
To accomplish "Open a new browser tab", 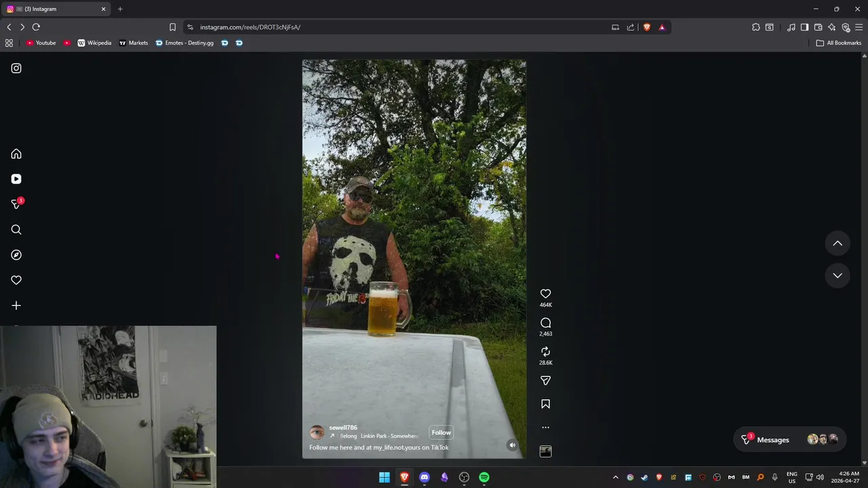I will 120,9.
